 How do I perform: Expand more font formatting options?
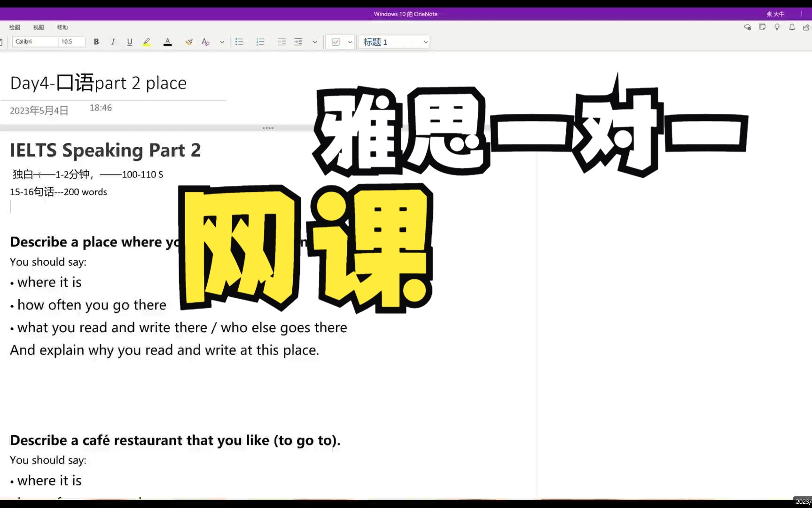[x=222, y=42]
